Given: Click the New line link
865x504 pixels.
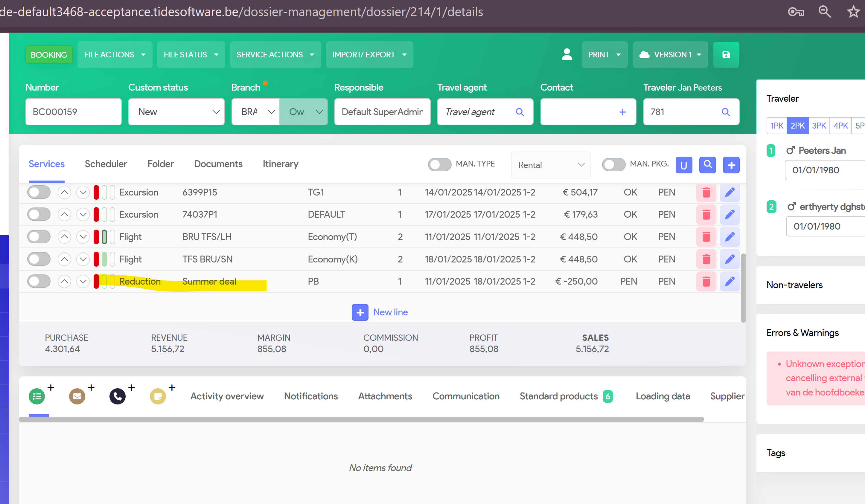Looking at the screenshot, I should click(390, 312).
